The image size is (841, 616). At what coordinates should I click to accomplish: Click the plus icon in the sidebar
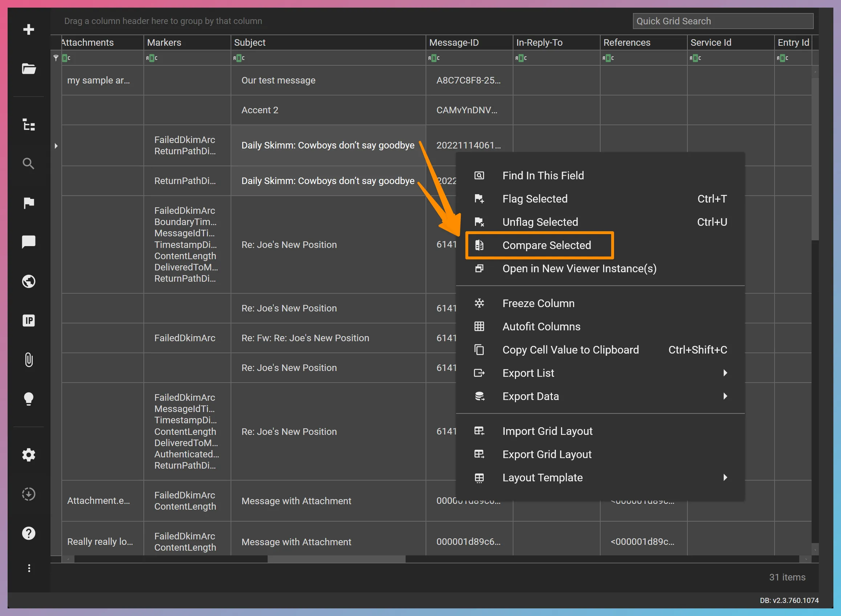point(29,29)
